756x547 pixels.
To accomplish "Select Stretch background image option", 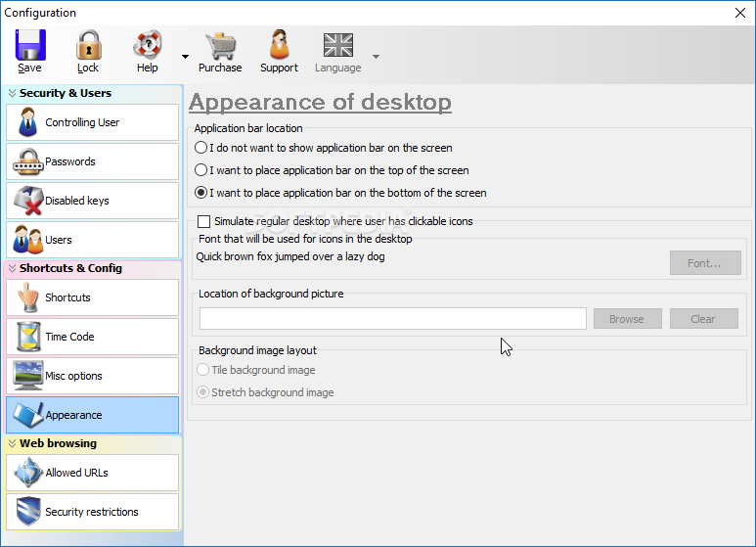I will pyautogui.click(x=203, y=392).
